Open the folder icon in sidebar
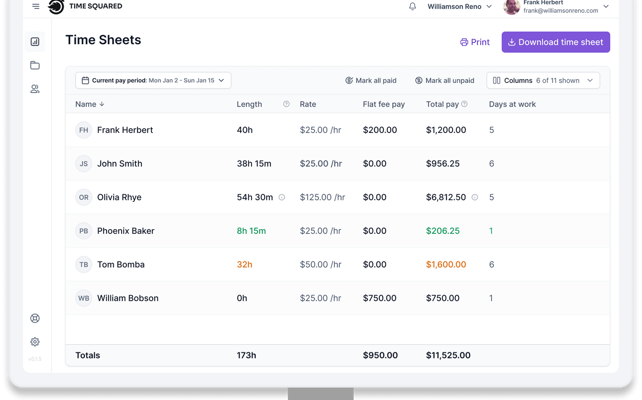The width and height of the screenshot is (642, 400). click(35, 65)
